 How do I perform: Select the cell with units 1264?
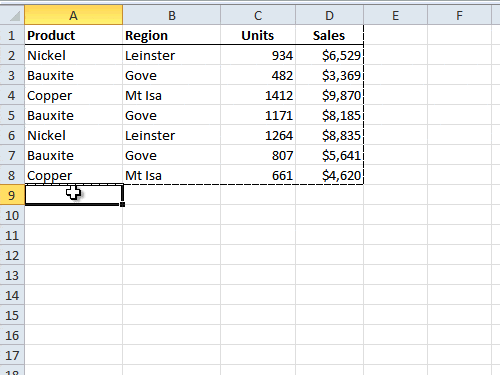pyautogui.click(x=258, y=135)
